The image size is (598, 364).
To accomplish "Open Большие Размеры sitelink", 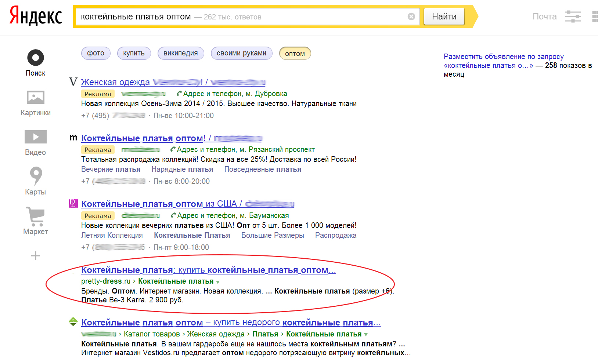I will (273, 235).
